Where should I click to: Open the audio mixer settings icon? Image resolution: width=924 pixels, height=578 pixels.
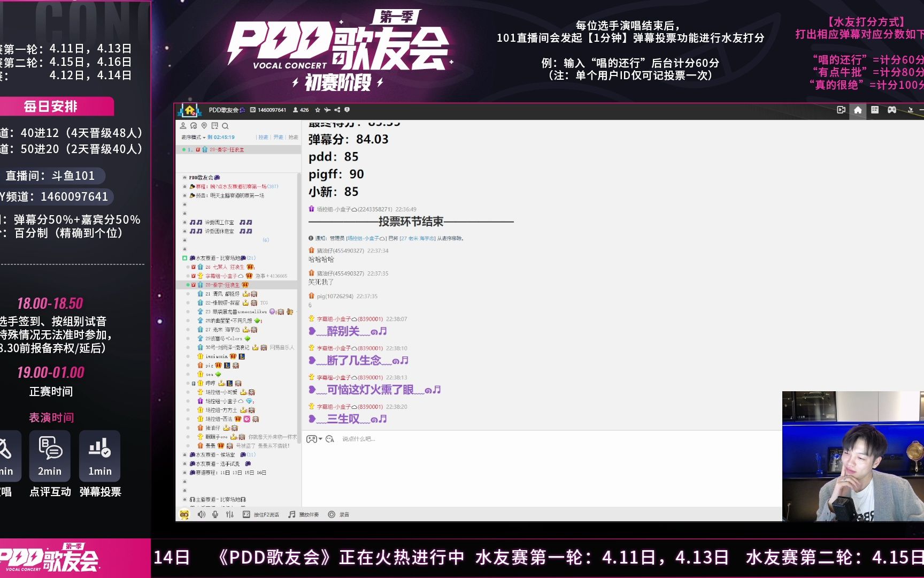click(229, 514)
